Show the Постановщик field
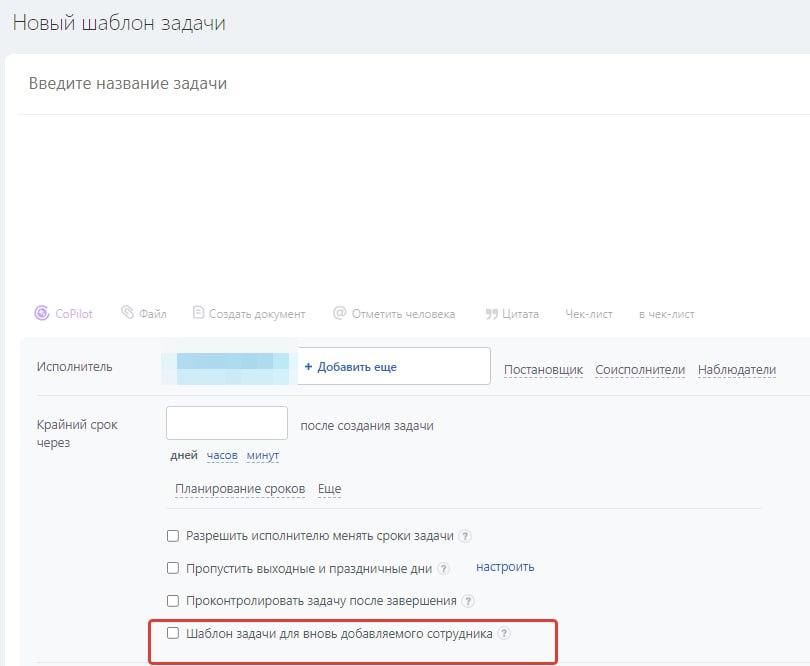Viewport: 810px width, 666px height. click(543, 370)
